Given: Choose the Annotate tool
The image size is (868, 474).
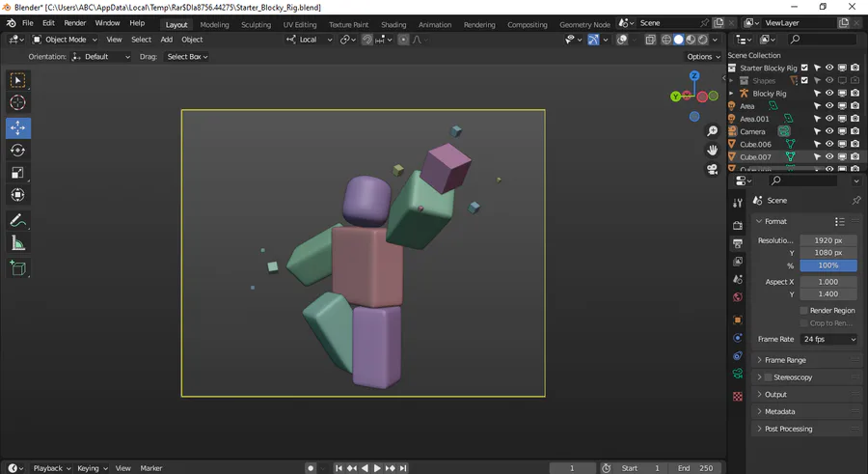Looking at the screenshot, I should coord(18,221).
